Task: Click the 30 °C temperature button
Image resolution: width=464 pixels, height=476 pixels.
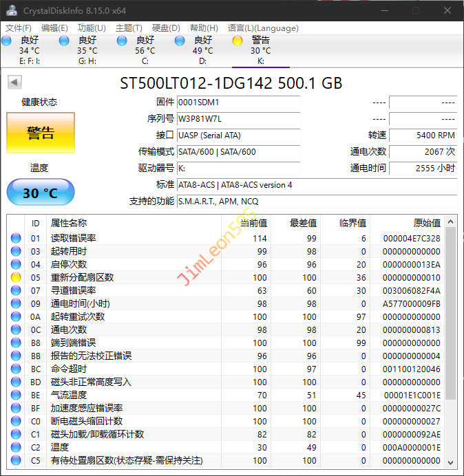Action: tap(41, 193)
